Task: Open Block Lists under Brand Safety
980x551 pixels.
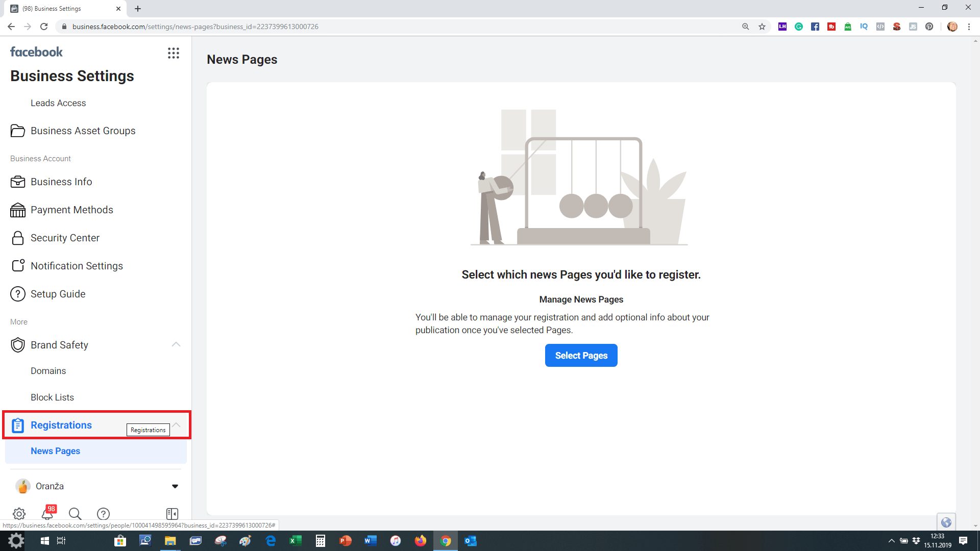Action: [52, 397]
